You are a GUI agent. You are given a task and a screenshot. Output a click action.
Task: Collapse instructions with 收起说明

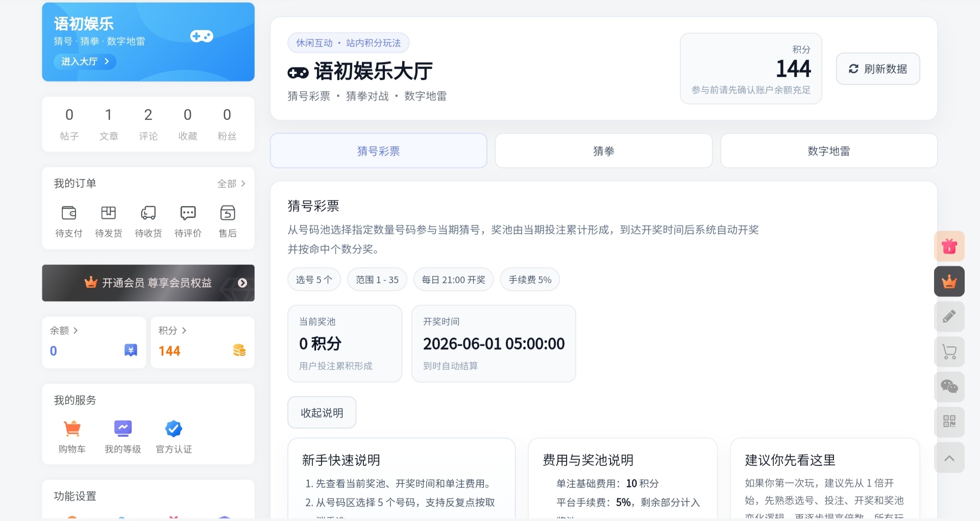click(322, 412)
